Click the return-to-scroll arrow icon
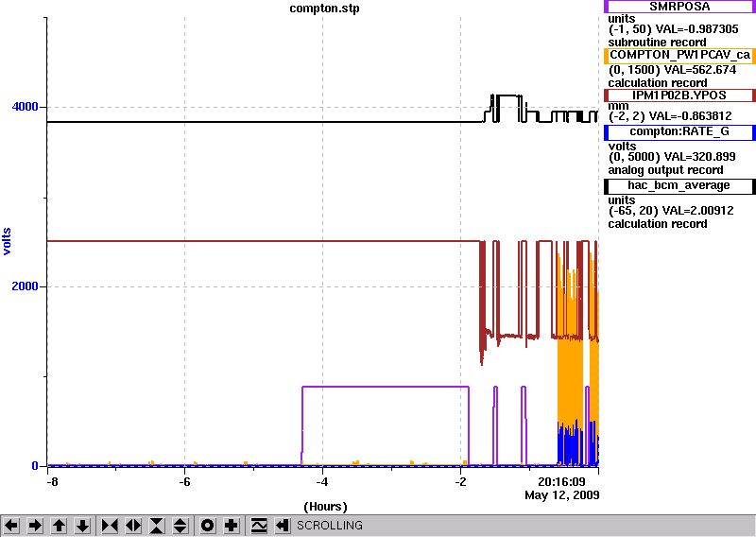Image resolution: width=756 pixels, height=537 pixels. click(x=283, y=525)
